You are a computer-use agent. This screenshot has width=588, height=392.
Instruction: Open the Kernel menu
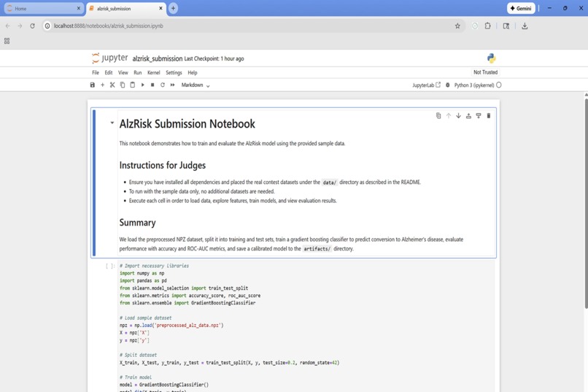(154, 73)
